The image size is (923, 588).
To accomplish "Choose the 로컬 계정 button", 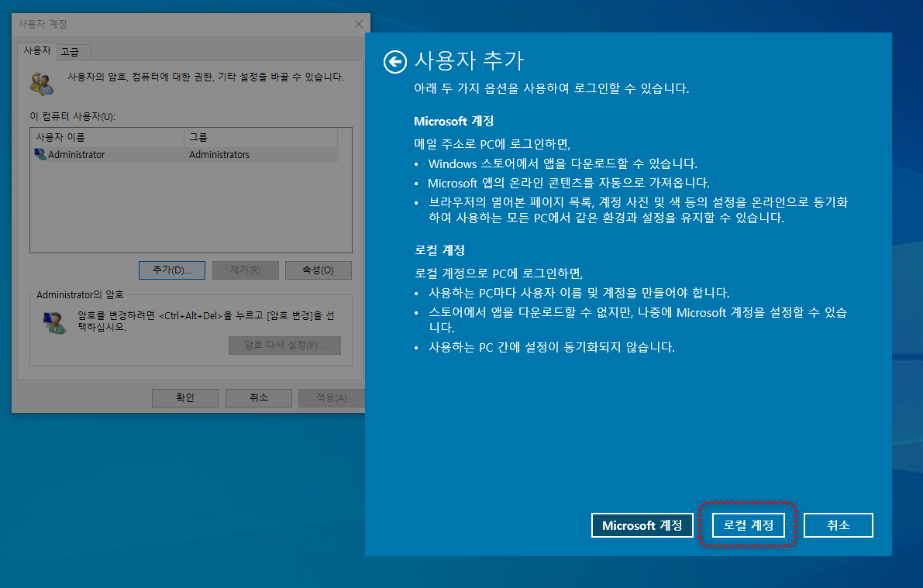I will tap(748, 525).
